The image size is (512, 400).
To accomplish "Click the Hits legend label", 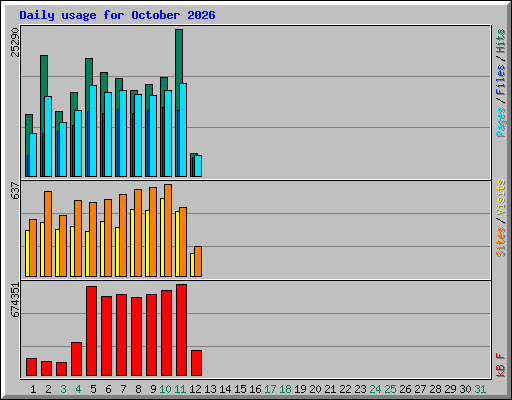I will click(x=501, y=41).
